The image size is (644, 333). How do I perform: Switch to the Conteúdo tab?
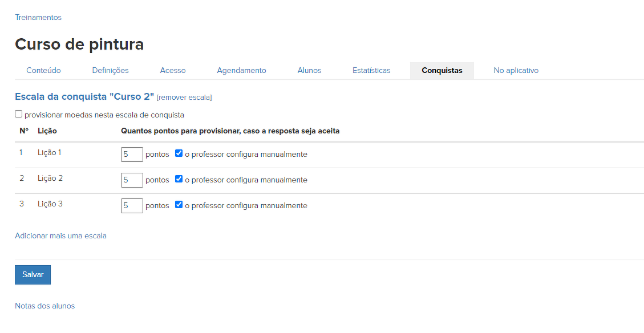43,70
